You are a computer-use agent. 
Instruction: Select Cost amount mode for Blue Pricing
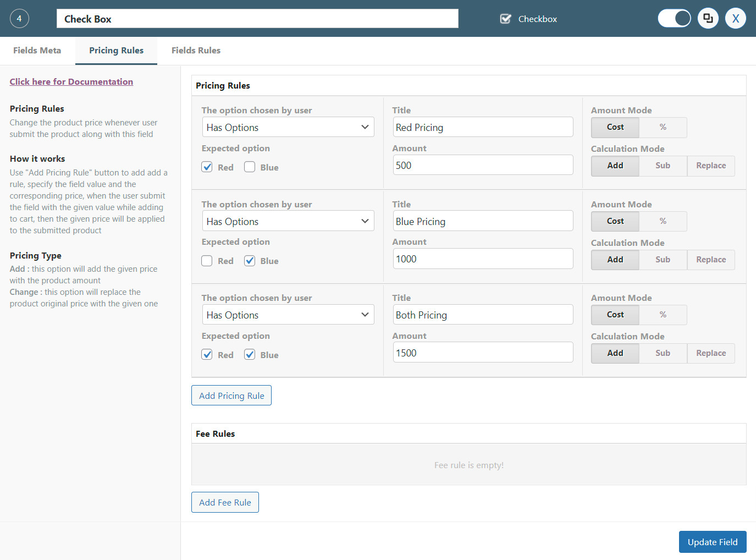click(x=615, y=221)
